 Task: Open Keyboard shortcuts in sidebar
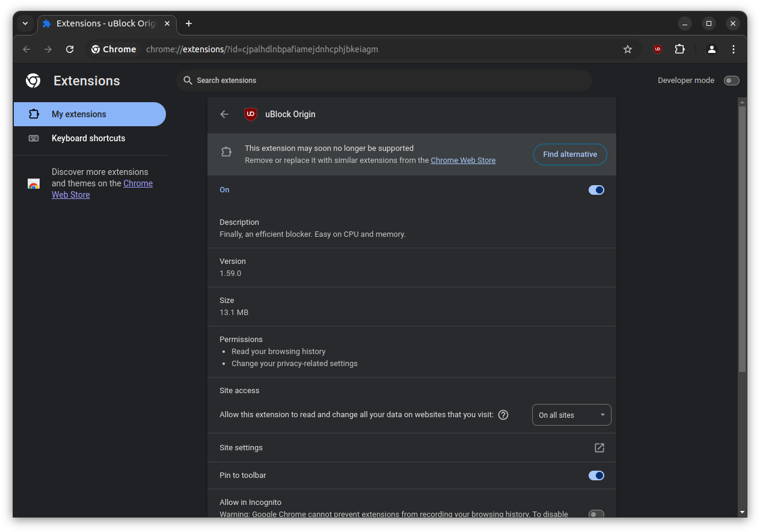click(88, 138)
